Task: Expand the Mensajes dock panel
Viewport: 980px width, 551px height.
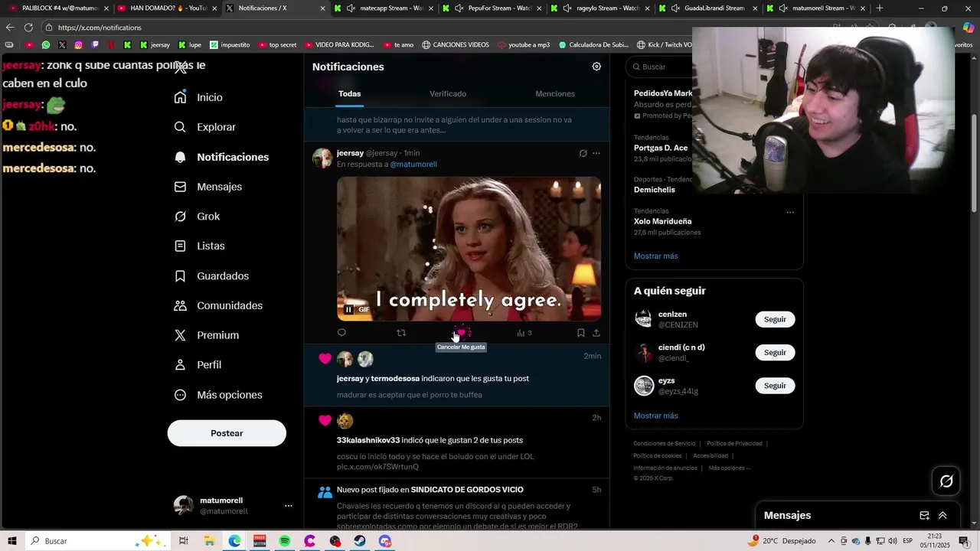Action: (942, 516)
